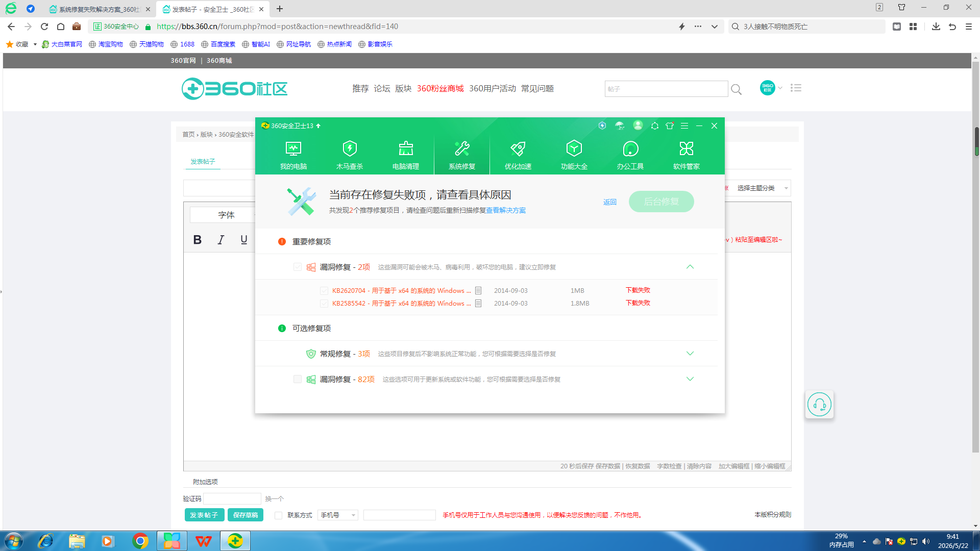Open the 查看解决方案 link
Image resolution: width=980 pixels, height=551 pixels.
506,210
